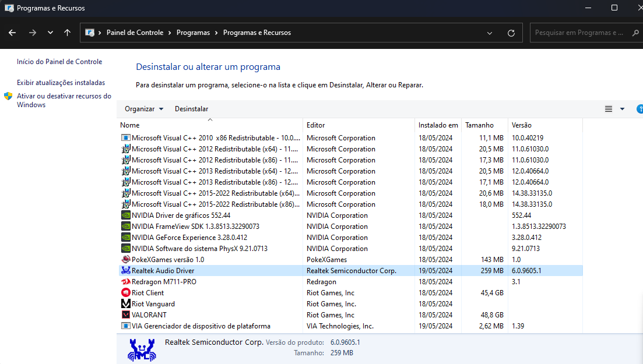Select Visual C++ 2015-2022 Redistributable (x64) icon

tap(126, 193)
